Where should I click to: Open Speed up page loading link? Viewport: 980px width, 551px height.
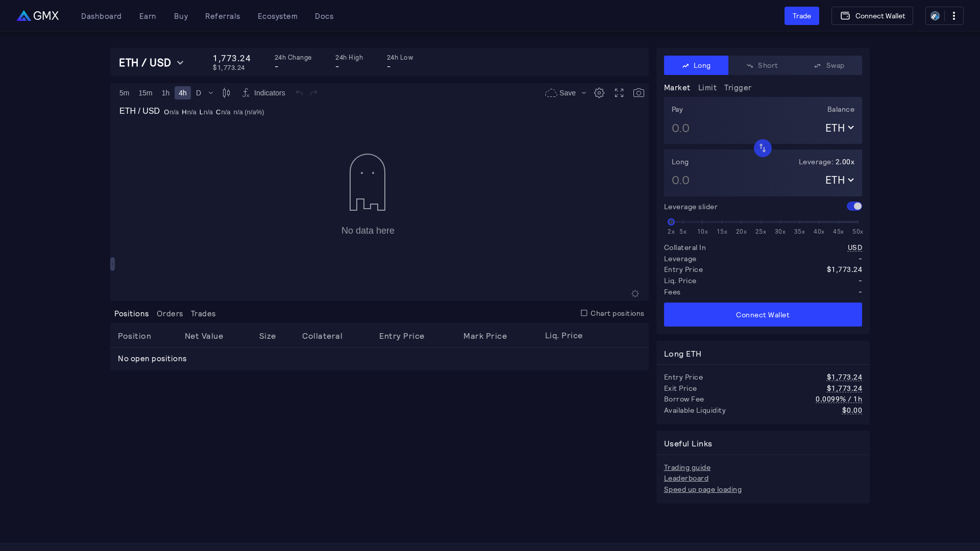coord(702,489)
